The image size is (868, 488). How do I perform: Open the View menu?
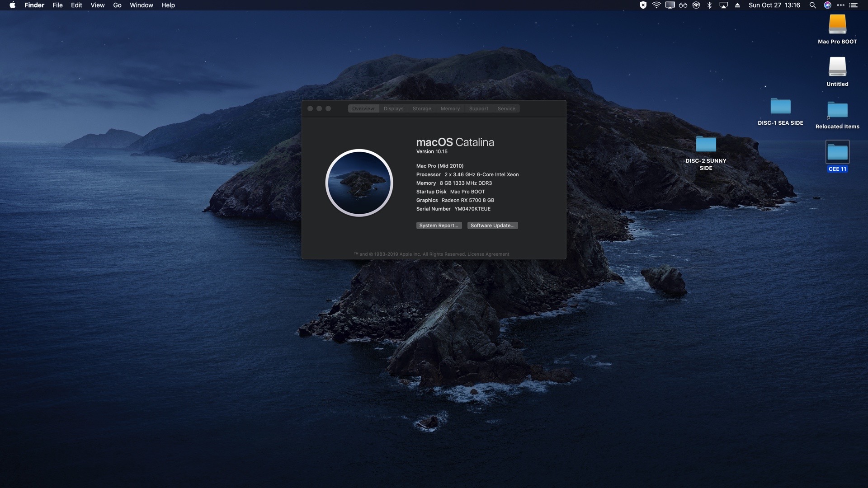pyautogui.click(x=97, y=5)
